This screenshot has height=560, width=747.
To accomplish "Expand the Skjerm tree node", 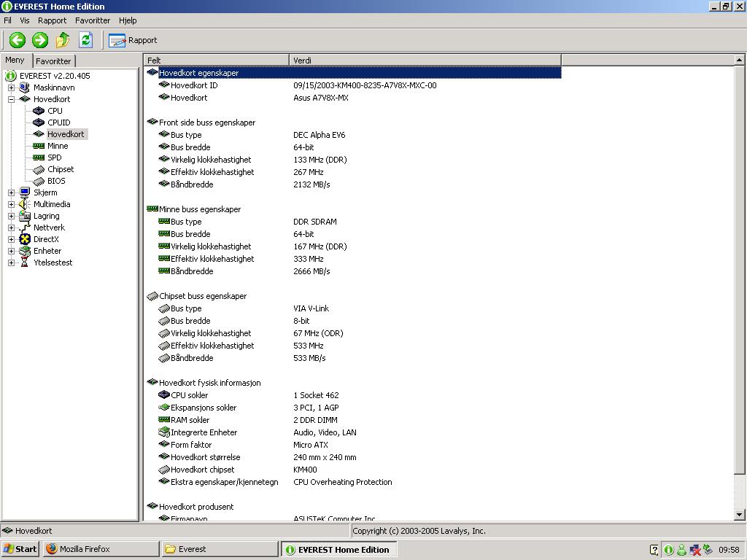I will pos(12,192).
